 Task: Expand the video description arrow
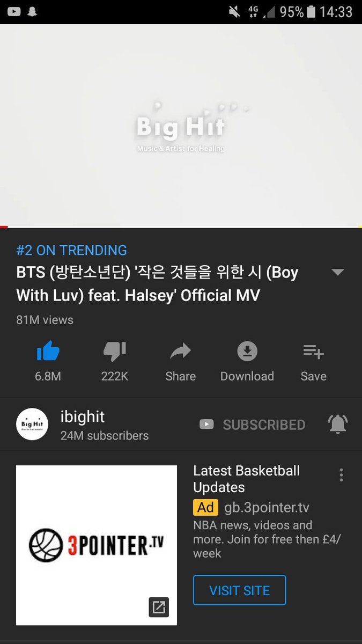coord(337,272)
